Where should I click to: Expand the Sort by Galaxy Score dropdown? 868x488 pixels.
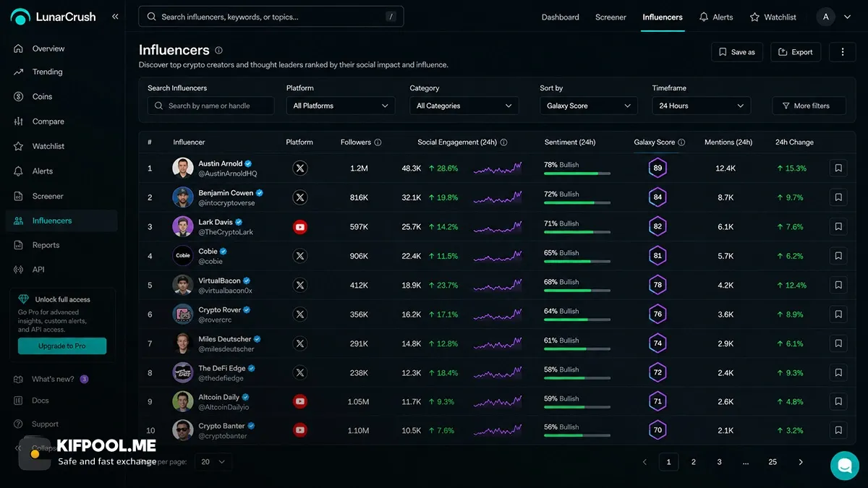click(x=589, y=106)
